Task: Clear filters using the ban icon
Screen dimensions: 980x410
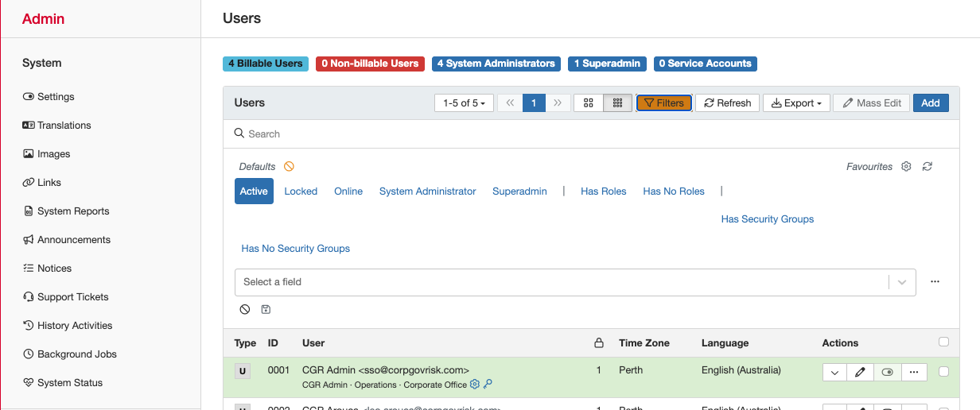Action: pyautogui.click(x=245, y=309)
